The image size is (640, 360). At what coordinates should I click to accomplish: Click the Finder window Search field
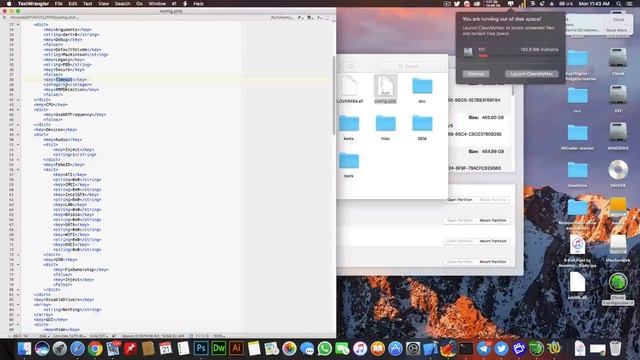[x=412, y=66]
